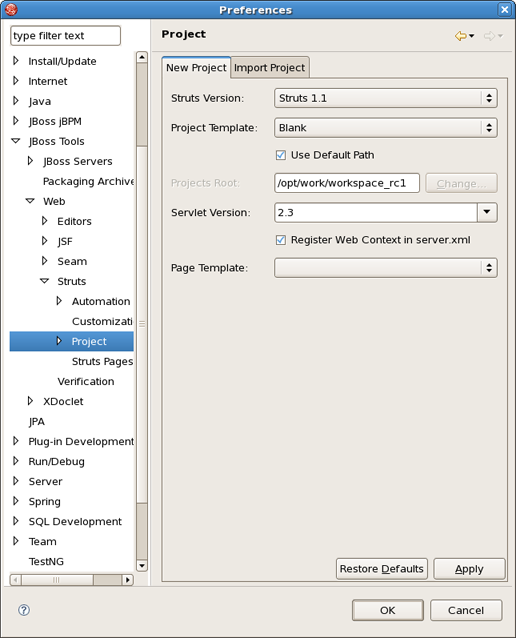Click the Apply button
Screen dimensions: 516x638
tap(469, 568)
